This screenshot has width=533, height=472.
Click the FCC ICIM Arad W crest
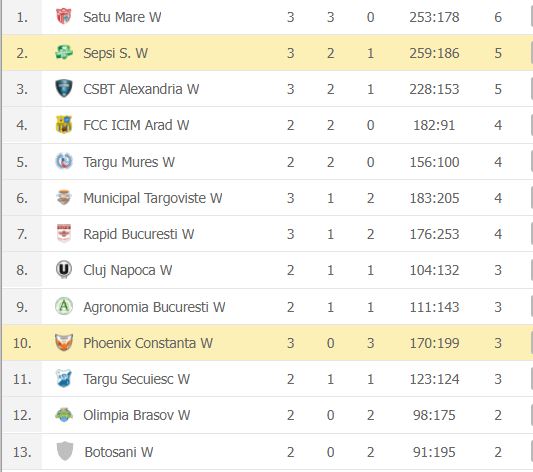pyautogui.click(x=64, y=125)
